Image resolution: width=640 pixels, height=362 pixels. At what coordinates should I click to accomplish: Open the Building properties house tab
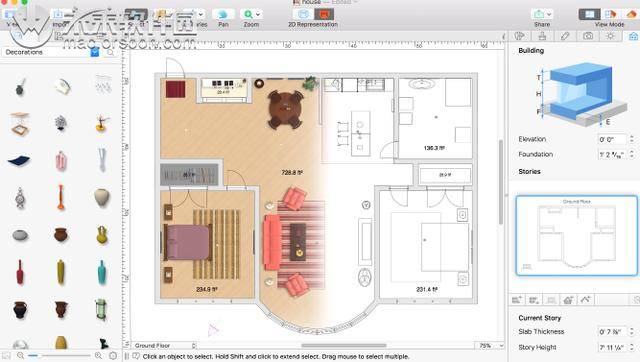(x=633, y=36)
